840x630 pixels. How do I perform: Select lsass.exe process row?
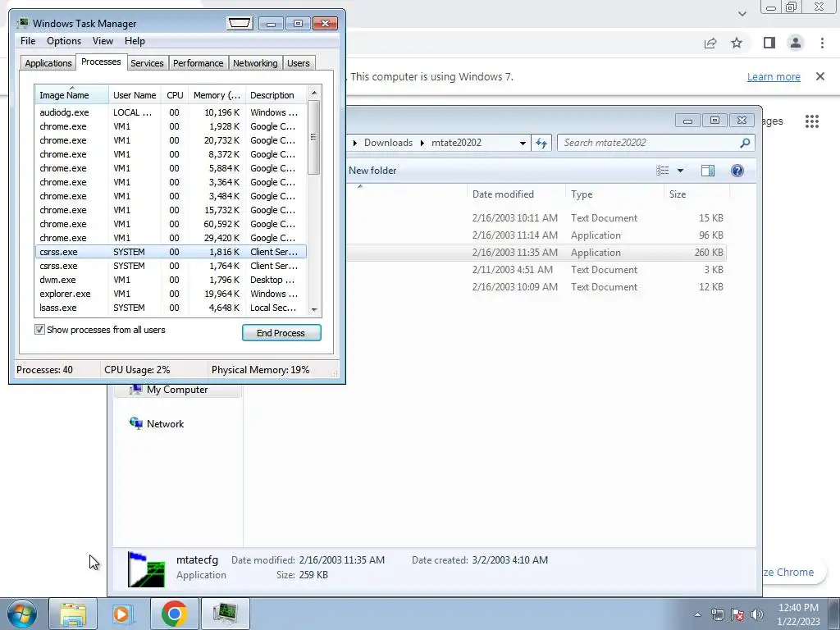(x=171, y=308)
